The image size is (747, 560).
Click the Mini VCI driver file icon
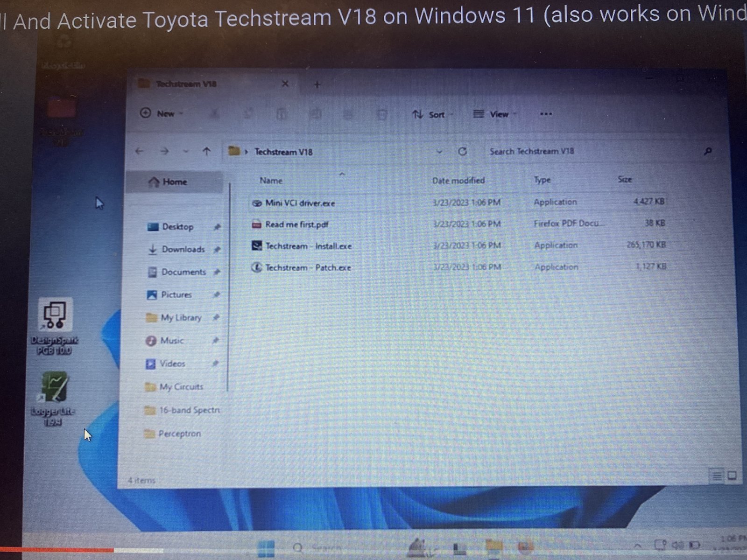tap(256, 203)
